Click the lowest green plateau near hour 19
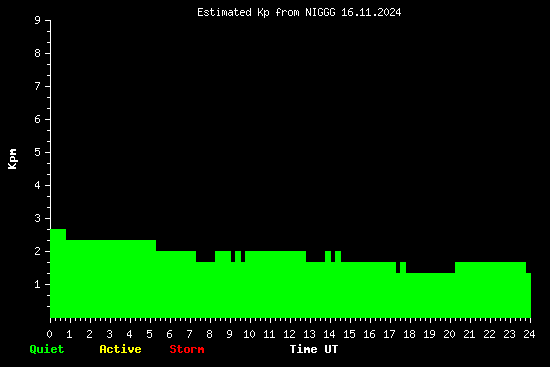 (x=430, y=295)
